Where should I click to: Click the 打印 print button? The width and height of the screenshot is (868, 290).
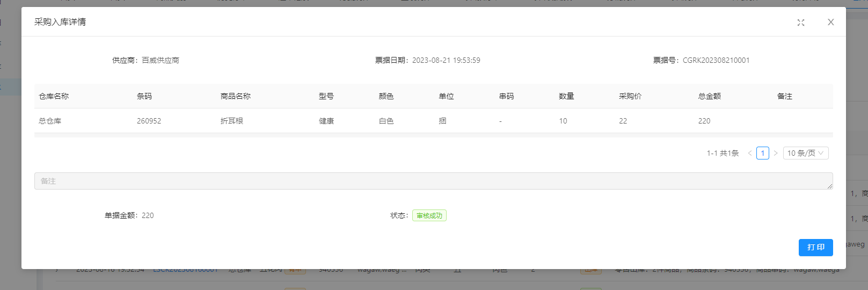[x=816, y=247]
